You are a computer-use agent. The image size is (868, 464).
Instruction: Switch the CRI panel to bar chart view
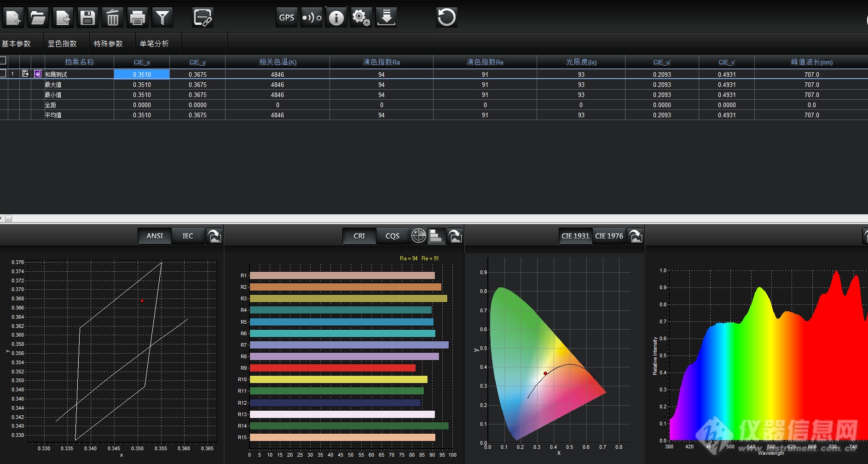click(436, 236)
